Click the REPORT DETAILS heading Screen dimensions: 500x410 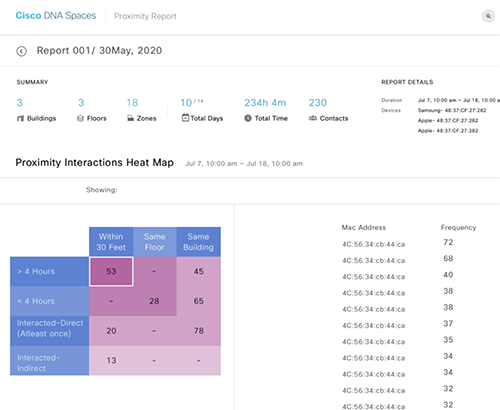point(407,82)
